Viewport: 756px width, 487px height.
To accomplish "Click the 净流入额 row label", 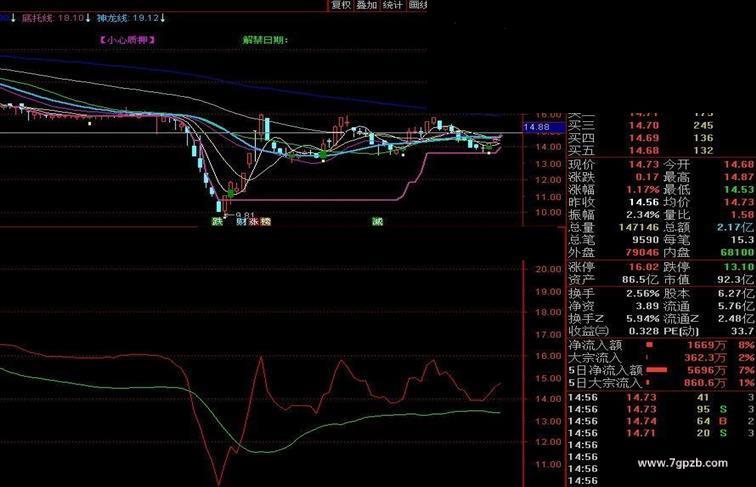I will pyautogui.click(x=595, y=345).
